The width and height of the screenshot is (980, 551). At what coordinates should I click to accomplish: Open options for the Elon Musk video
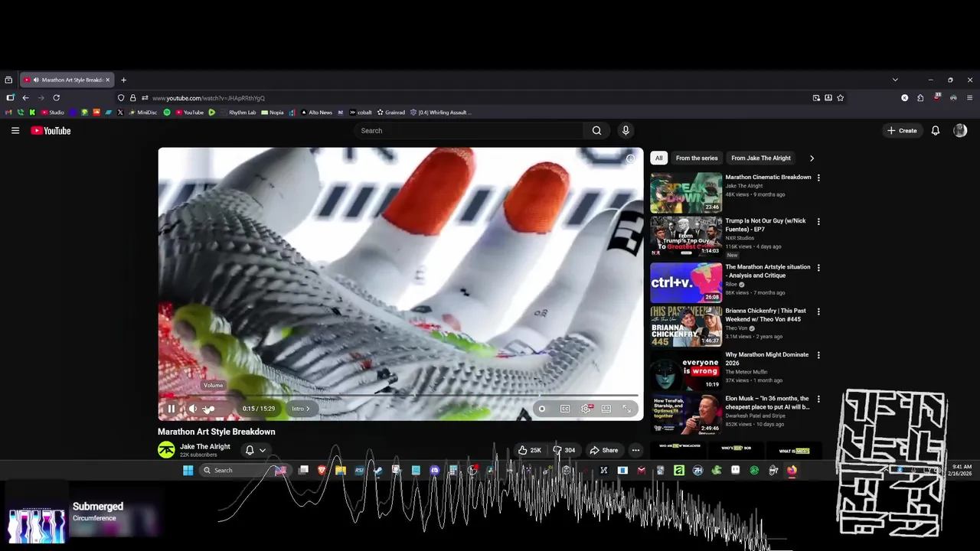click(x=818, y=399)
